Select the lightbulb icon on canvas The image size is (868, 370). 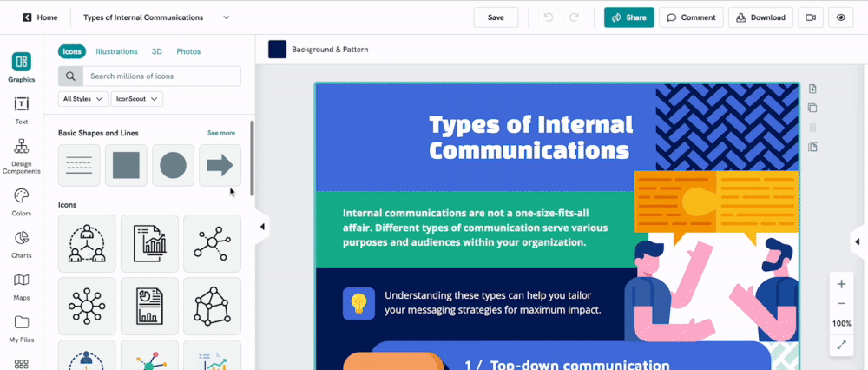(358, 303)
